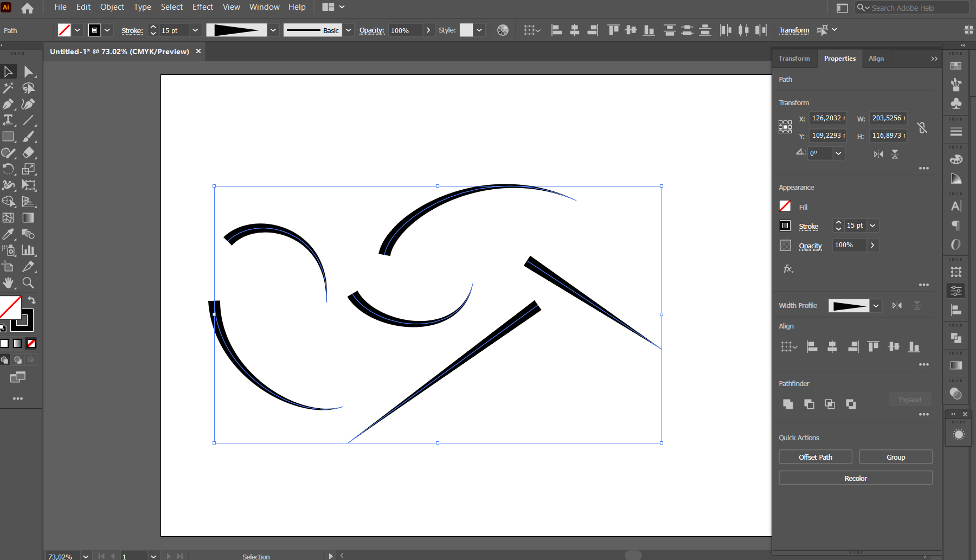The height and width of the screenshot is (560, 976).
Task: Toggle the constrain width and height proportions link
Action: [x=922, y=127]
